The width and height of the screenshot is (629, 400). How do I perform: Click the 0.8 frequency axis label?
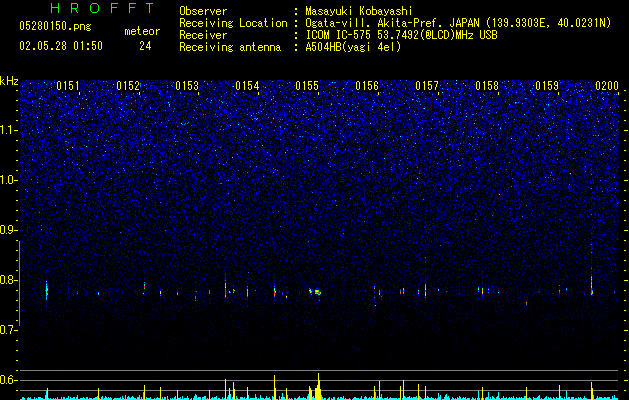coord(8,280)
